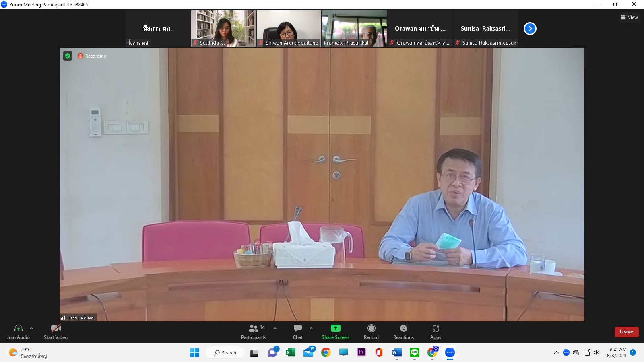Open second Chrome profile taskbar icon
The image size is (644, 362).
pyautogui.click(x=432, y=353)
